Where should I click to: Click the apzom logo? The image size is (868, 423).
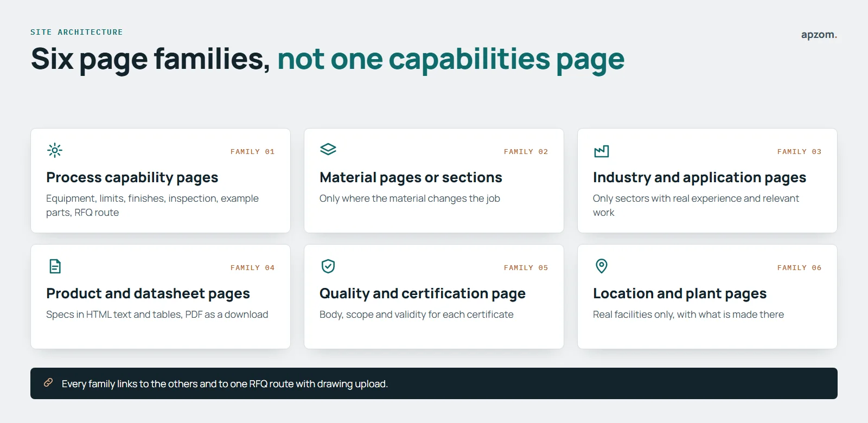click(819, 35)
